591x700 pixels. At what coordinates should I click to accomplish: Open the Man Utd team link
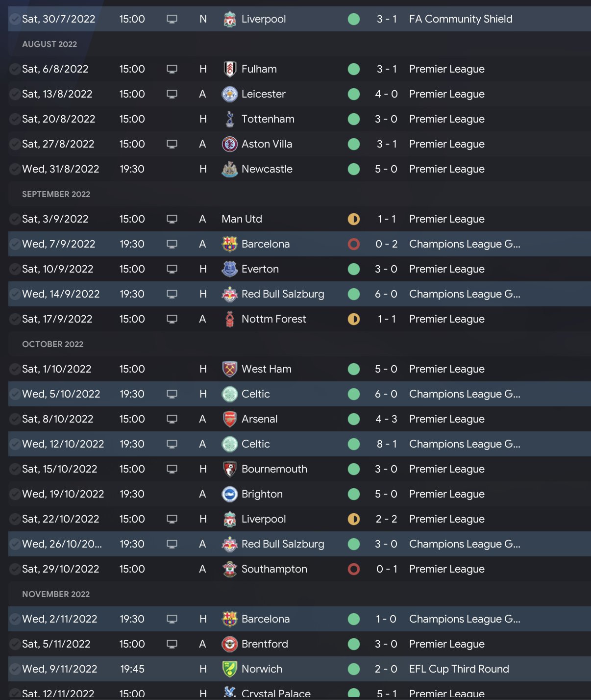[242, 219]
